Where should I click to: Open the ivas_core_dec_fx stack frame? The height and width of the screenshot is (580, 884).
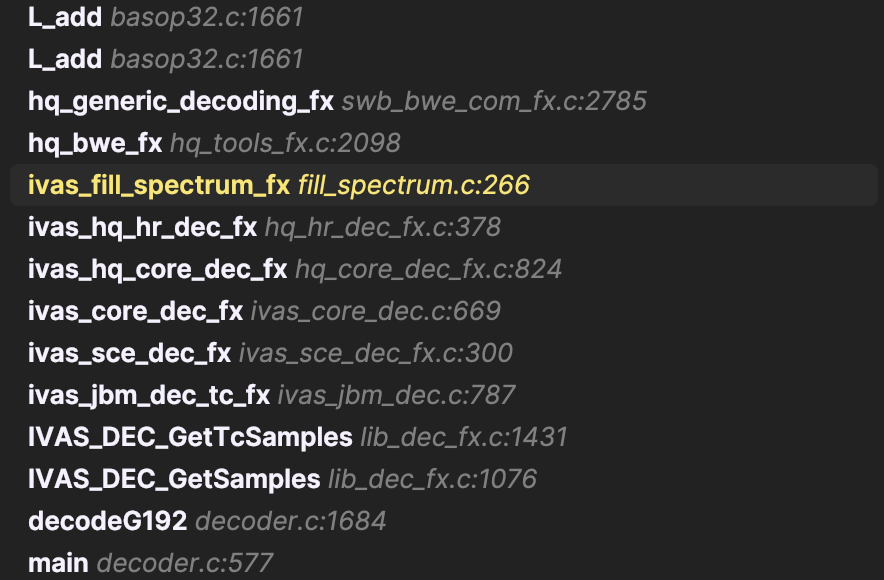point(135,311)
